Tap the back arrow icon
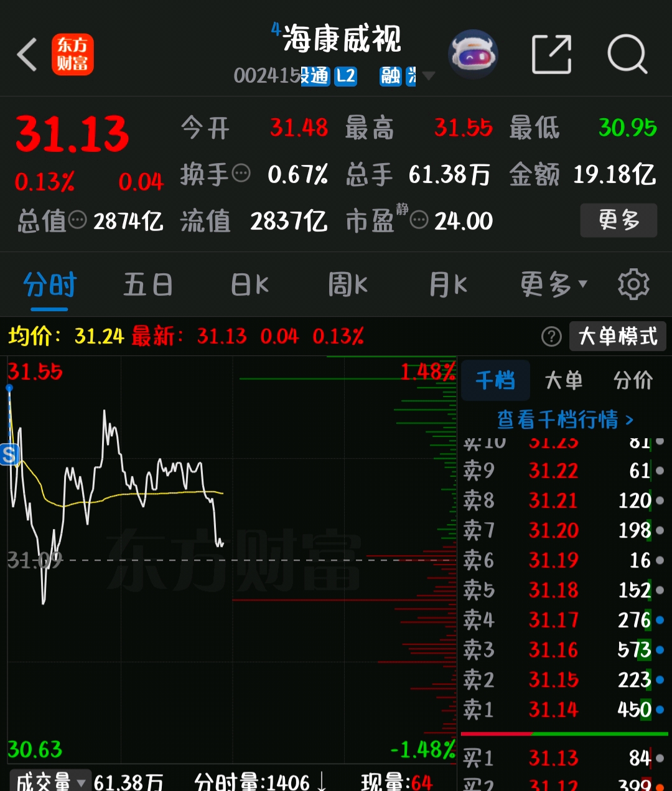This screenshot has height=791, width=672. 27,55
